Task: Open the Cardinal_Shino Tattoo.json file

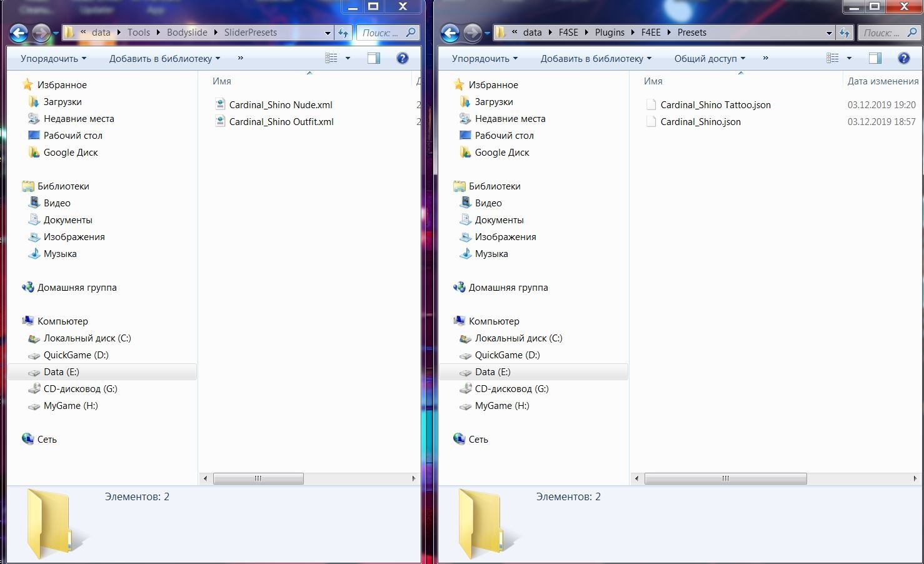Action: tap(715, 105)
